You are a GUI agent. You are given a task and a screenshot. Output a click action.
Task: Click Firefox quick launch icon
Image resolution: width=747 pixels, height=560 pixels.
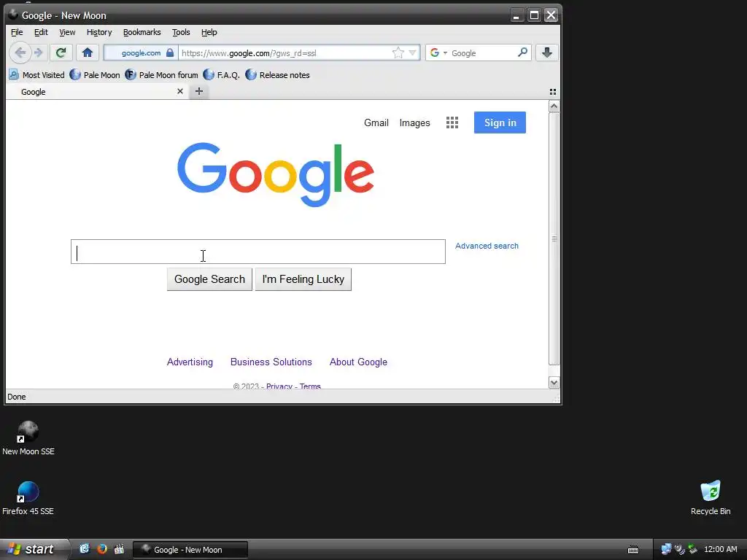tap(102, 549)
